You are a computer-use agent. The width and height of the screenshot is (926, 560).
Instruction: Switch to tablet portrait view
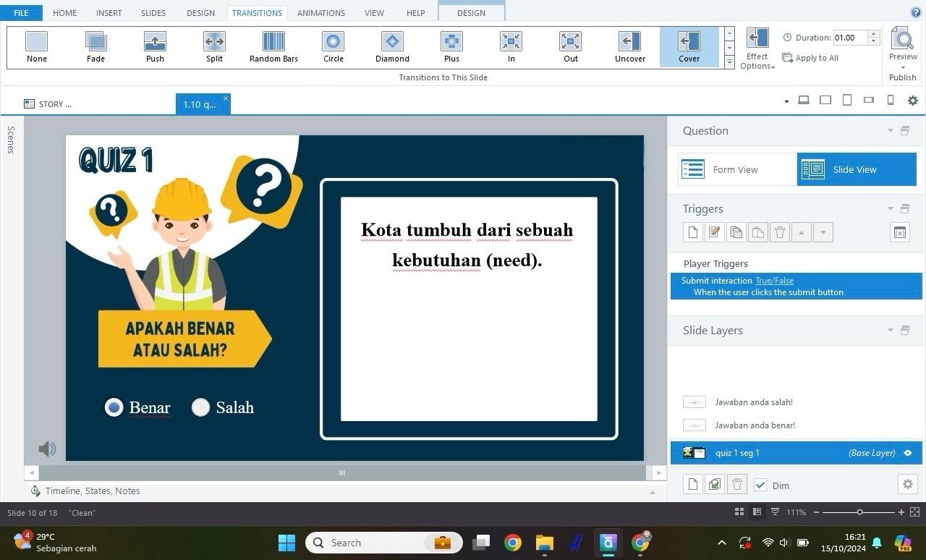pos(847,101)
